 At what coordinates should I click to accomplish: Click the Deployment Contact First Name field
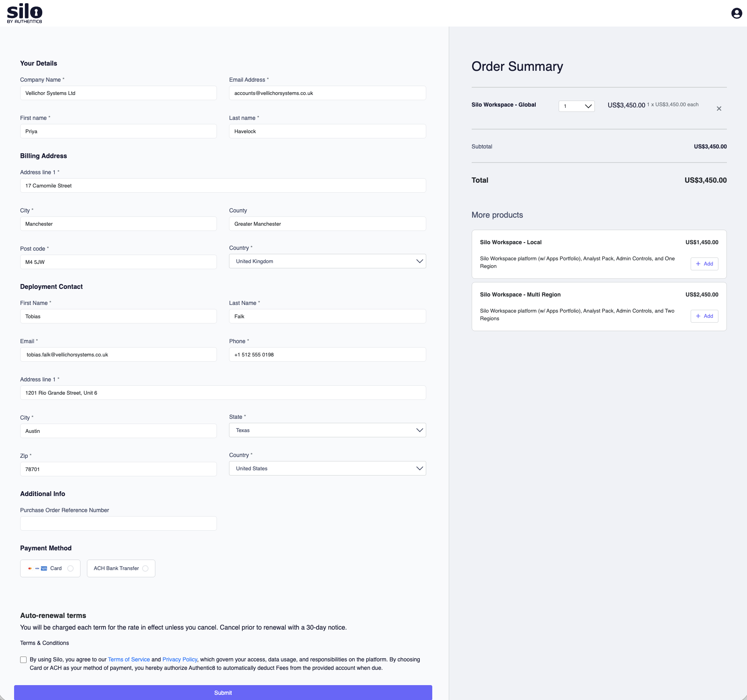click(118, 316)
